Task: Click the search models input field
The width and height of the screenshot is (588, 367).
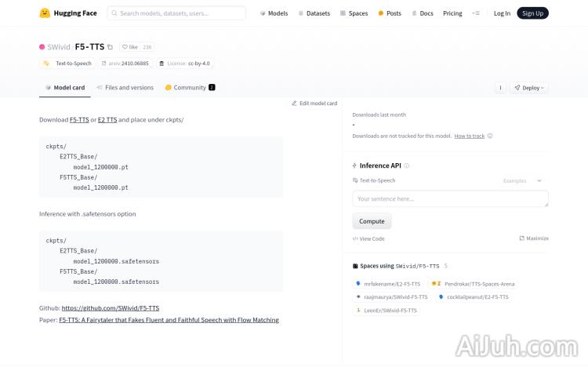Action: pyautogui.click(x=176, y=13)
